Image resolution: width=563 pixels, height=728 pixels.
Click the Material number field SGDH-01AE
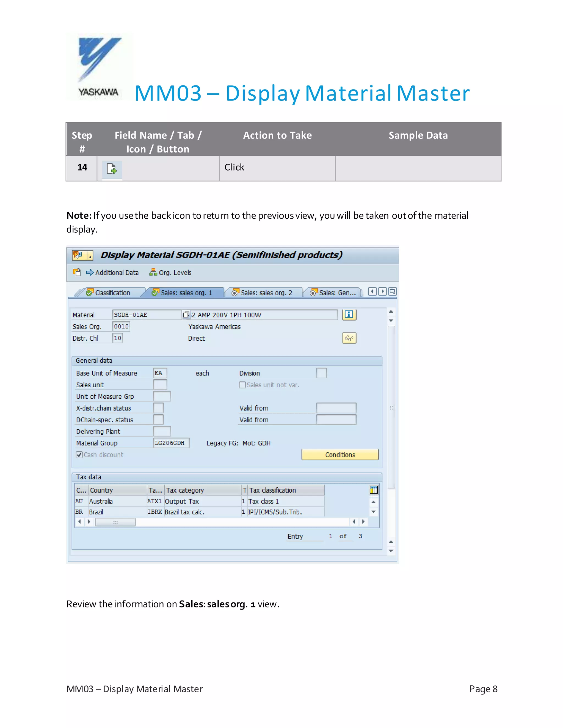[147, 315]
